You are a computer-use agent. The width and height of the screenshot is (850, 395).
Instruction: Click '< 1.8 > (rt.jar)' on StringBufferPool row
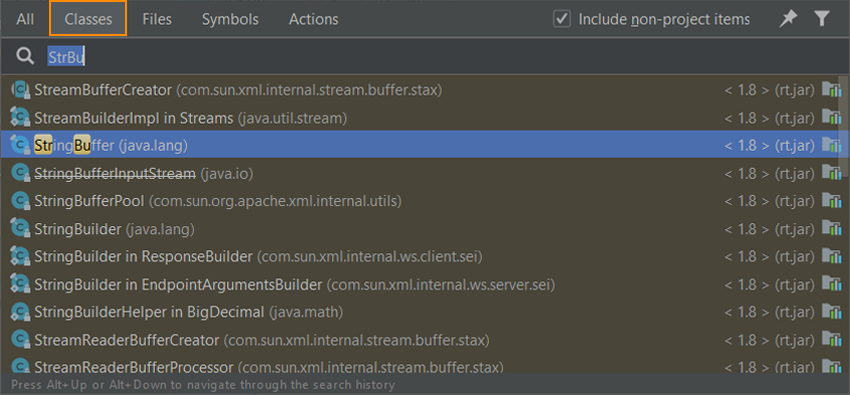pyautogui.click(x=769, y=201)
